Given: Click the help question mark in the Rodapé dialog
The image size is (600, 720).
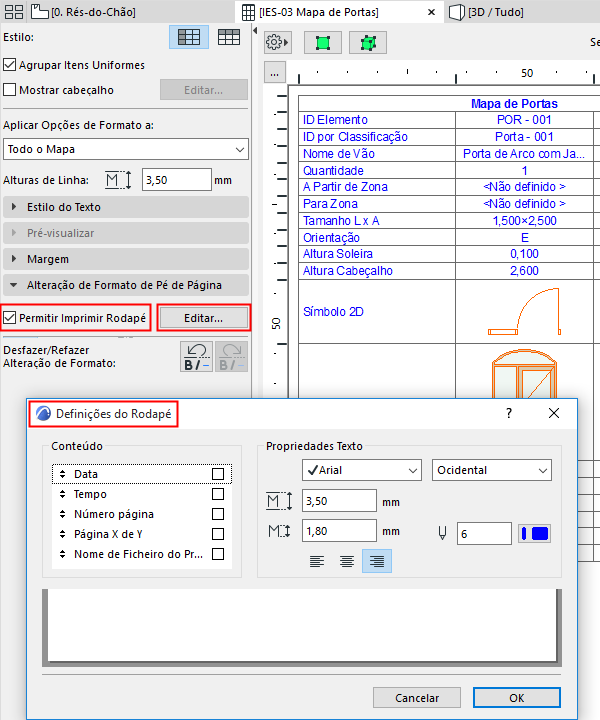Looking at the screenshot, I should tap(509, 413).
